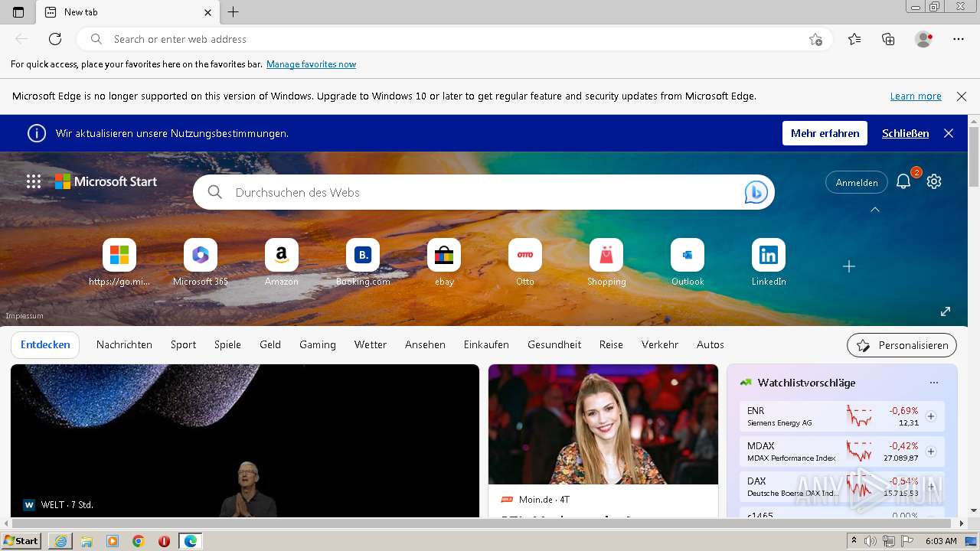Open the Favorites list icon
Viewport: 980px width, 551px height.
854,39
